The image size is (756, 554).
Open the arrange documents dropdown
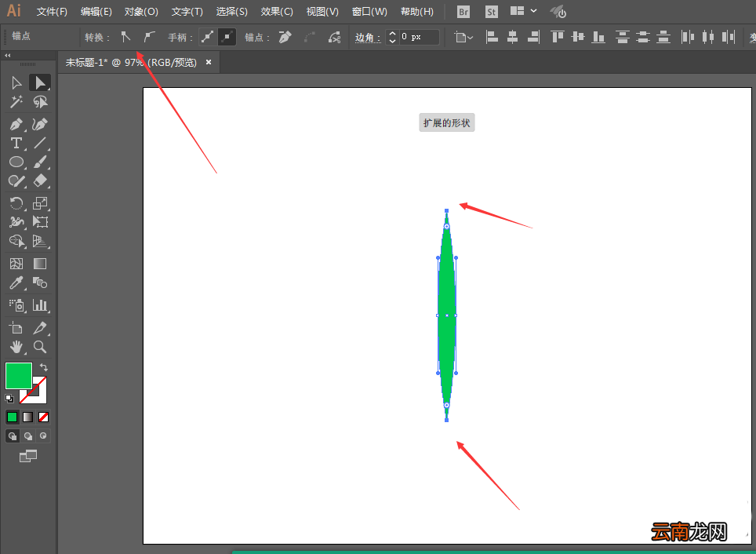(x=524, y=11)
